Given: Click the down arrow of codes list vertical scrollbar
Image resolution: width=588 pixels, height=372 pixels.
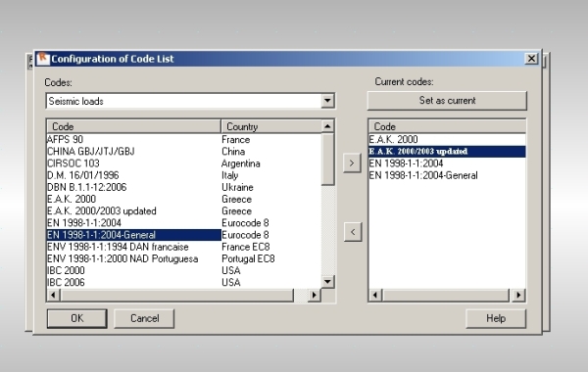Looking at the screenshot, I should 327,282.
